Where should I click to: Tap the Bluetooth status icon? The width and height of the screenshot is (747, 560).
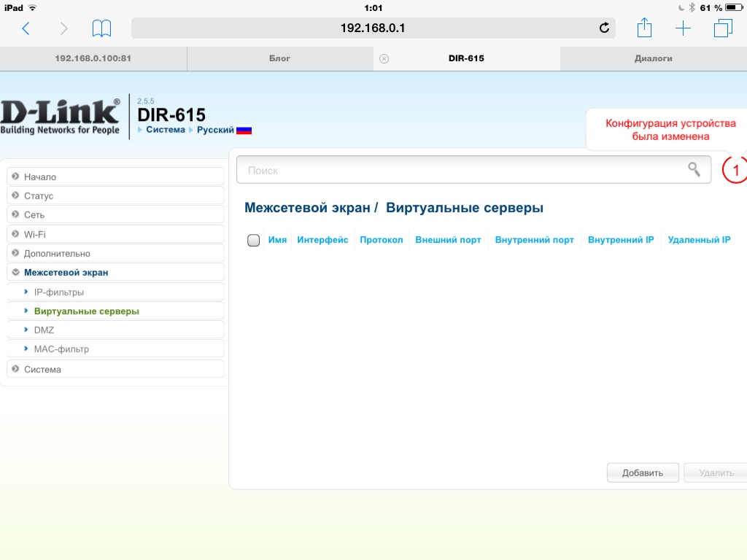pos(692,7)
